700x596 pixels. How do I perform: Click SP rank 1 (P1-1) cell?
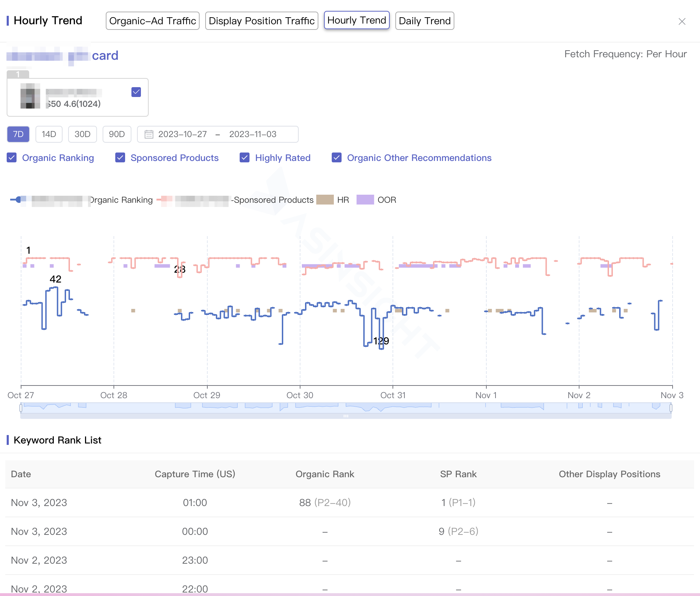pyautogui.click(x=459, y=503)
